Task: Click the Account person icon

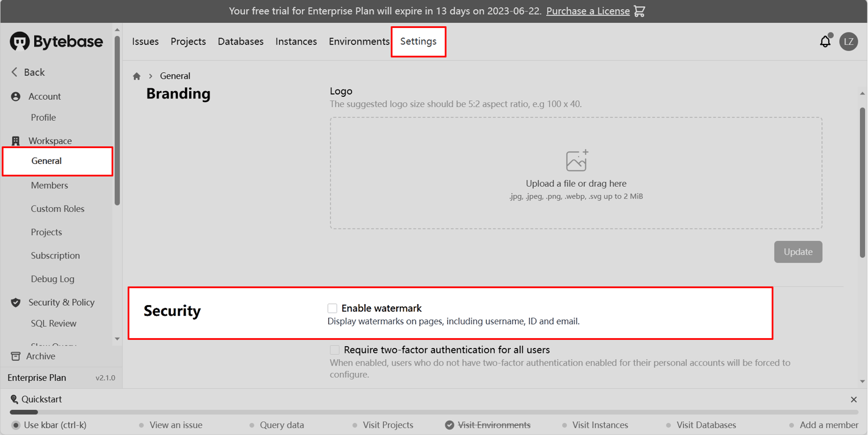Action: pos(16,97)
